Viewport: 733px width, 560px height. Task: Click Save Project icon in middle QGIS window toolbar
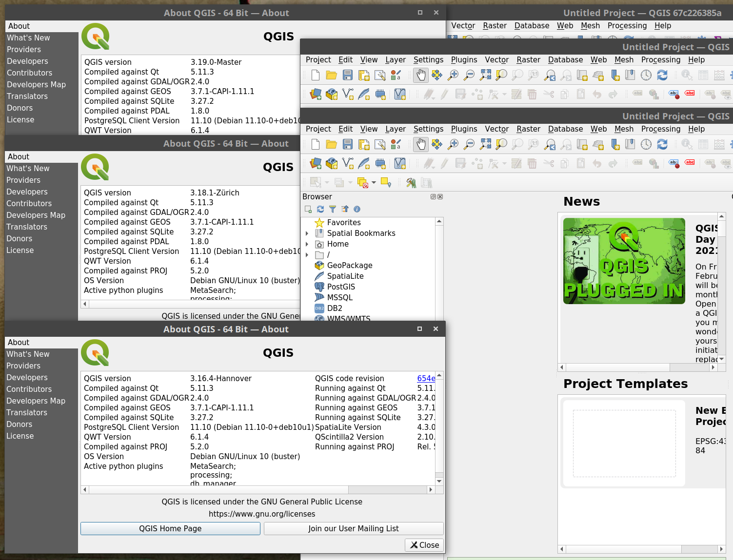coord(348,75)
